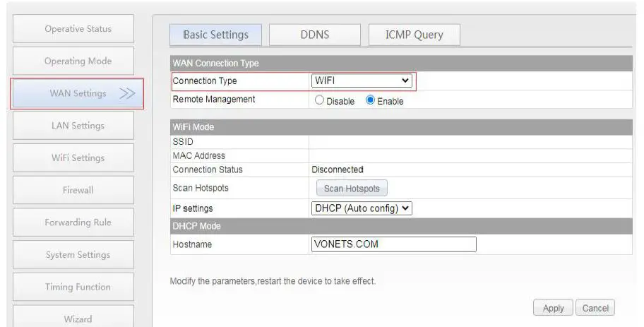Open the Timing Function page
The image size is (644, 327).
78,287
